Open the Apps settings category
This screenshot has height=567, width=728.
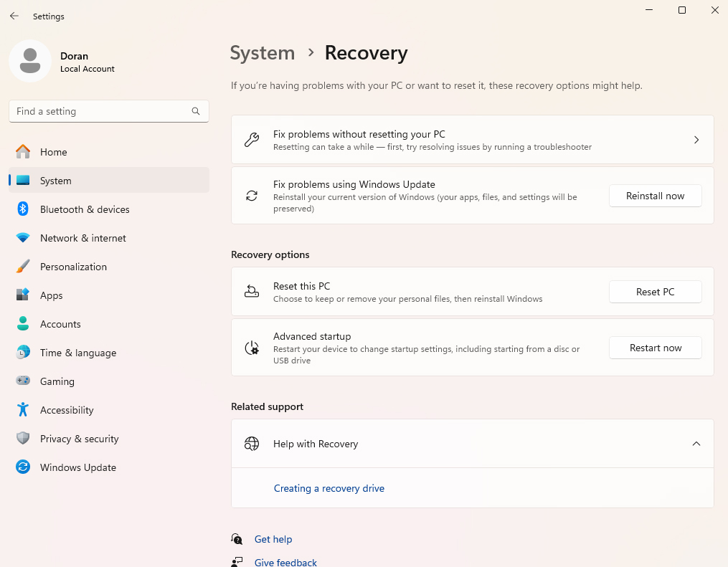pyautogui.click(x=109, y=295)
